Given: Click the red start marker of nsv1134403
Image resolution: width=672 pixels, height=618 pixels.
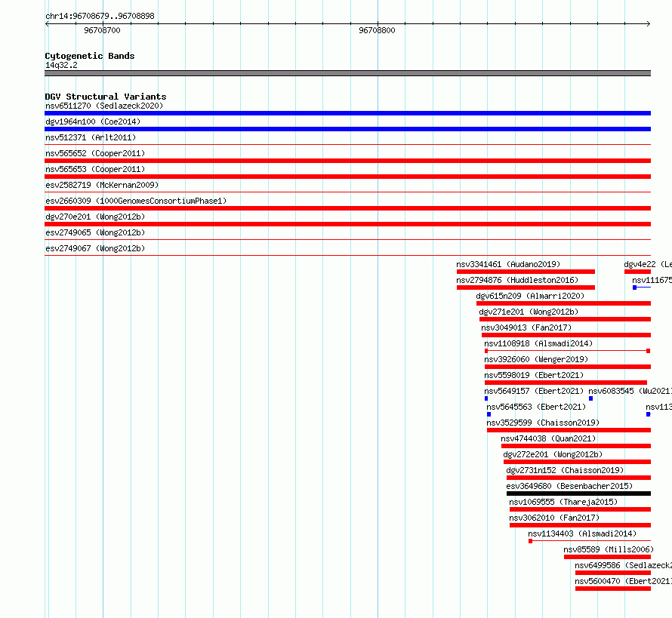Looking at the screenshot, I should click(x=530, y=541).
